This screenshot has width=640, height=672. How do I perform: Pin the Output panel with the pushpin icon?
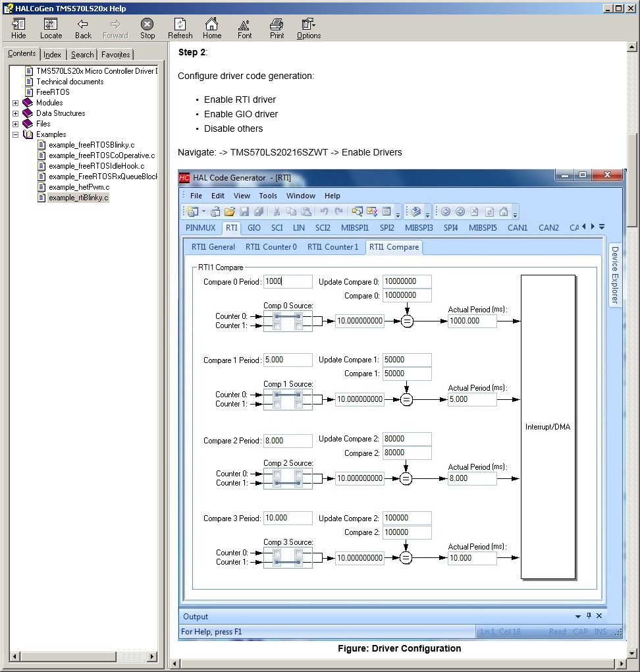[589, 616]
